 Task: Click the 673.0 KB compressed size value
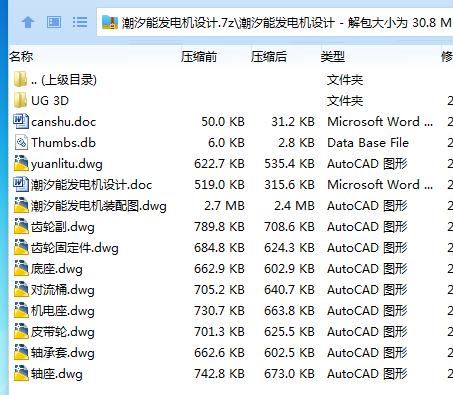pos(289,374)
